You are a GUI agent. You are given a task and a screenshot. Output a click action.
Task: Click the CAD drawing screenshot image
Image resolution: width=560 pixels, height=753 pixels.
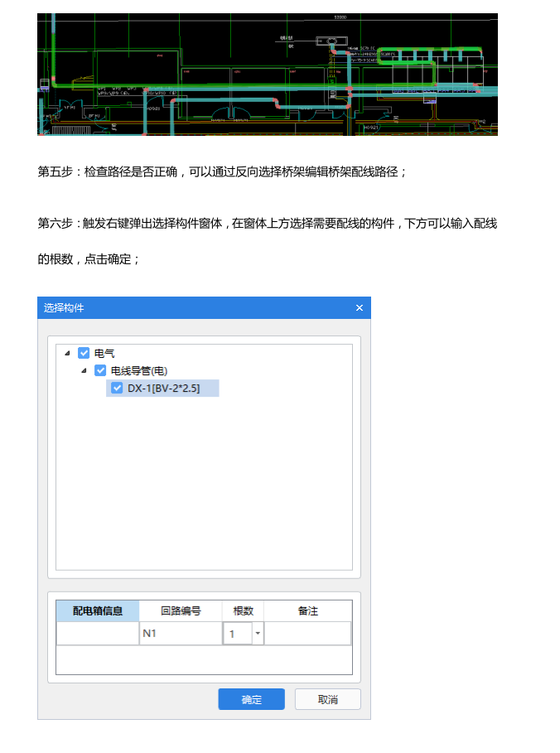(x=268, y=75)
